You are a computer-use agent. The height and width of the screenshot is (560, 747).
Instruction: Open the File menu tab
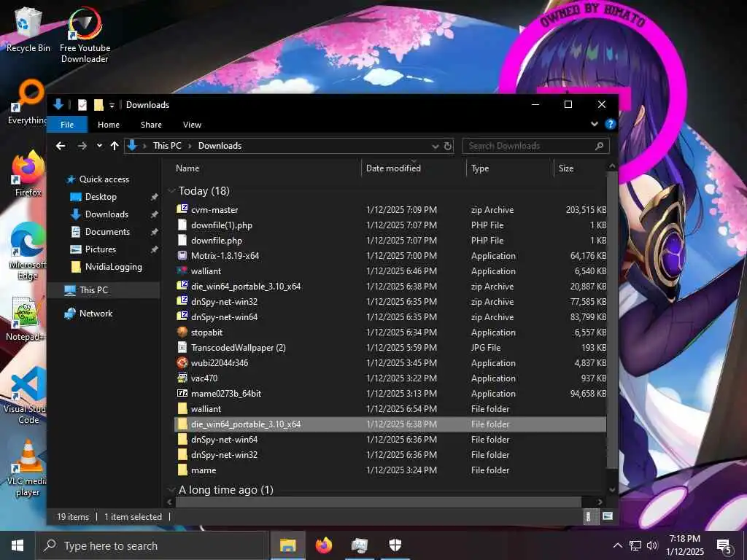click(67, 125)
